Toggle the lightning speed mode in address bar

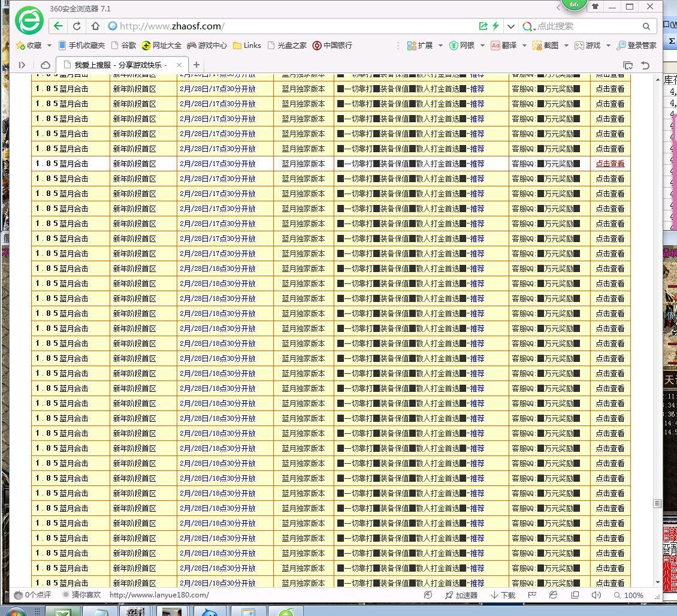coord(496,26)
